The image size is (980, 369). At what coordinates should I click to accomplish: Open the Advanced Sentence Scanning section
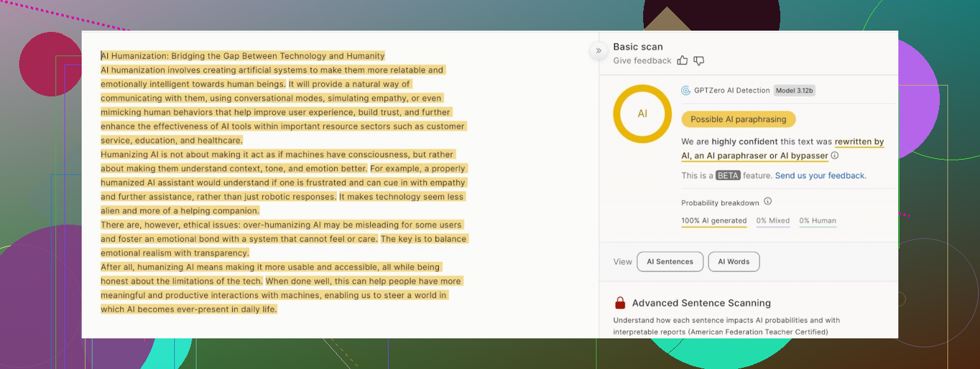coord(701,303)
